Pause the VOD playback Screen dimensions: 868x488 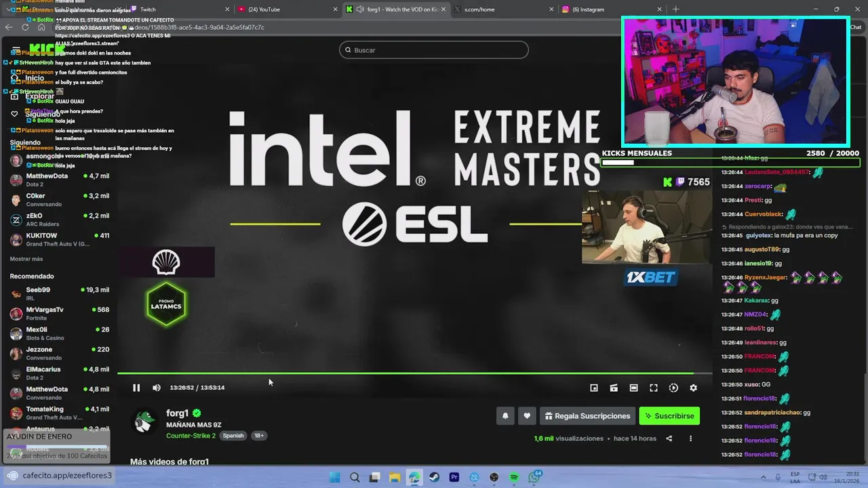point(136,388)
